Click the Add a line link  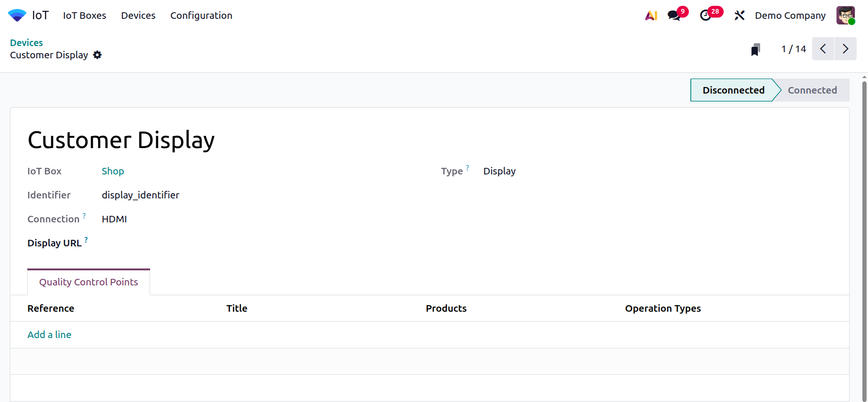tap(49, 335)
